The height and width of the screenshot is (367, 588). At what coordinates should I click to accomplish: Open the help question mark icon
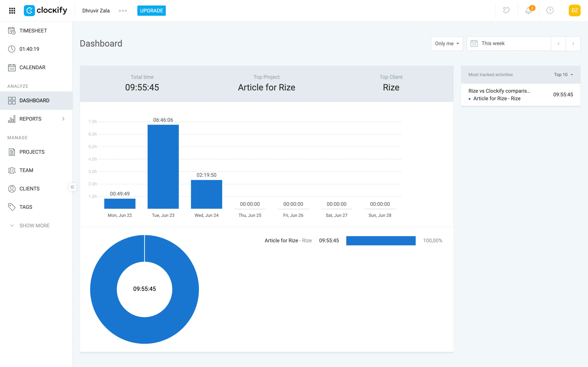550,10
